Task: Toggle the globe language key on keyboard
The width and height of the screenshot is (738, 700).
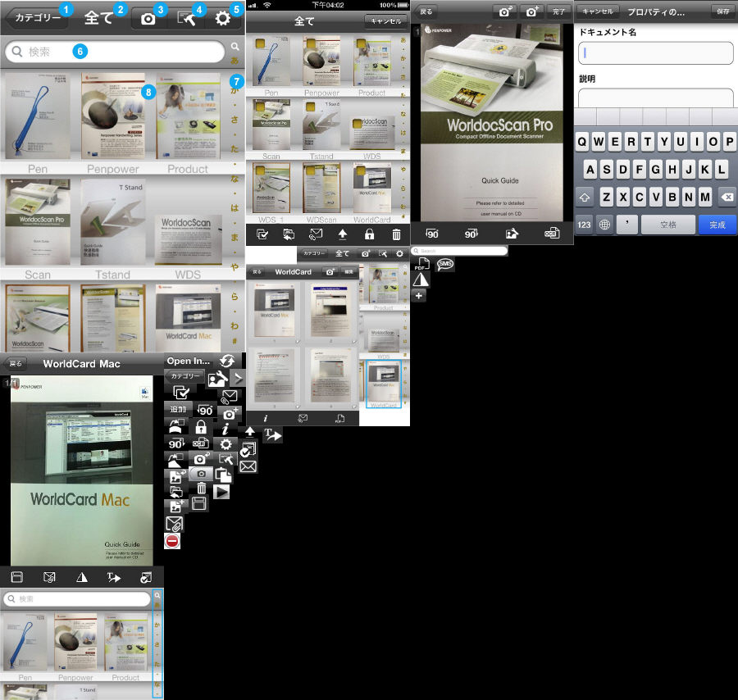Action: coord(605,225)
